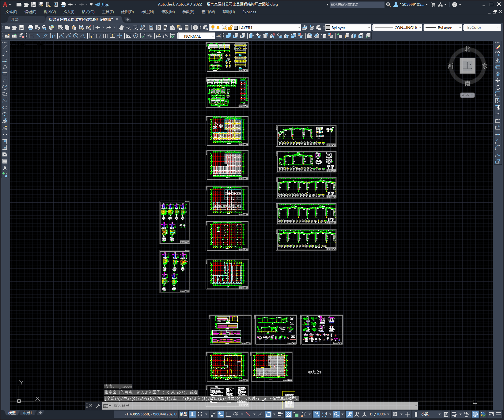Image resolution: width=504 pixels, height=420 pixels.
Task: Select the Angular dimension tool
Action: (82, 36)
